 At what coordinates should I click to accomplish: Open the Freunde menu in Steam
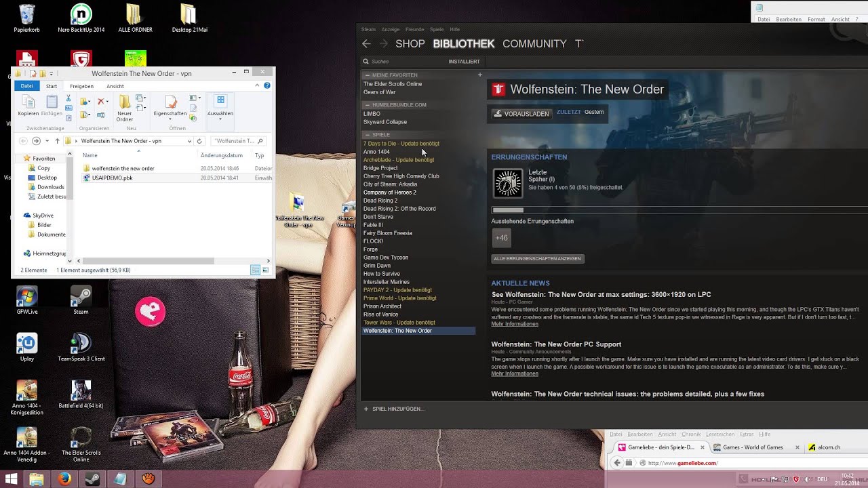(x=414, y=30)
